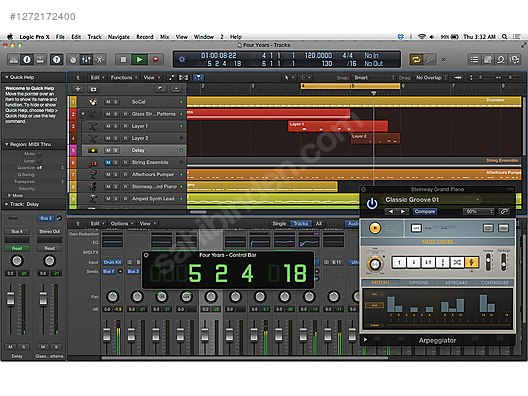Click the String Ensemble track icon
This screenshot has height=396, width=528.
(93, 163)
